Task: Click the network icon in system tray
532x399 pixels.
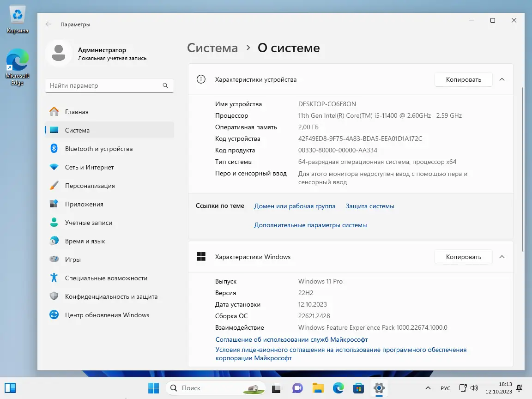Action: tap(463, 388)
